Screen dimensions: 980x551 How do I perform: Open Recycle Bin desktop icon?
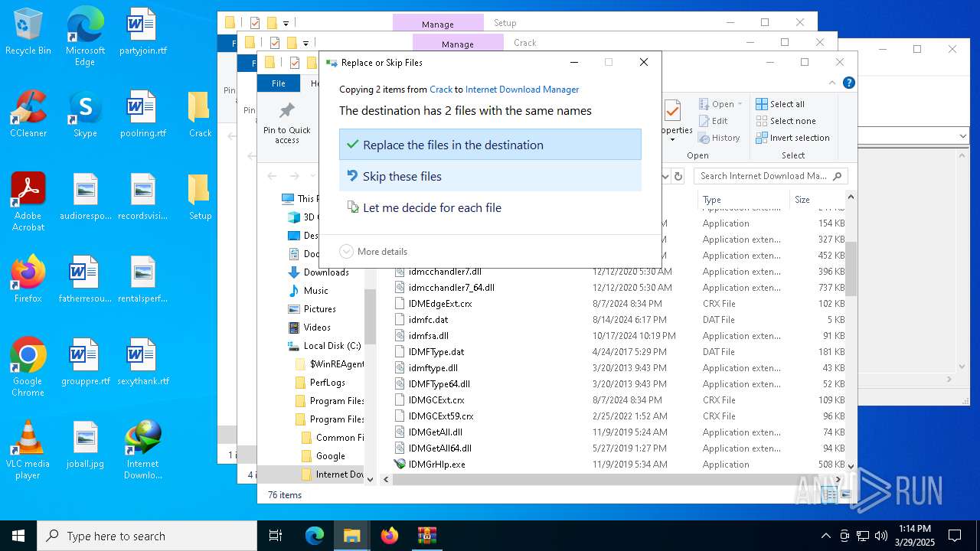28,32
